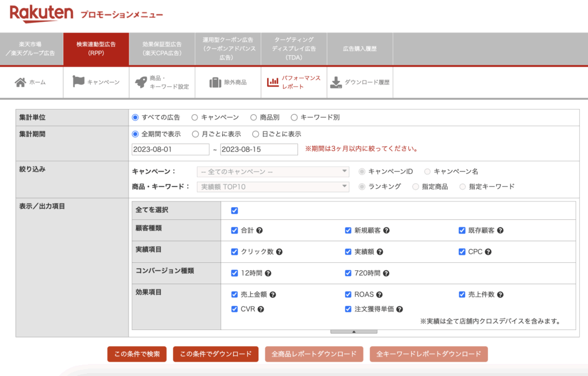Screen dimensions: 588x376
Task: Uncheck the 売上金額 checkbox
Action: click(235, 294)
